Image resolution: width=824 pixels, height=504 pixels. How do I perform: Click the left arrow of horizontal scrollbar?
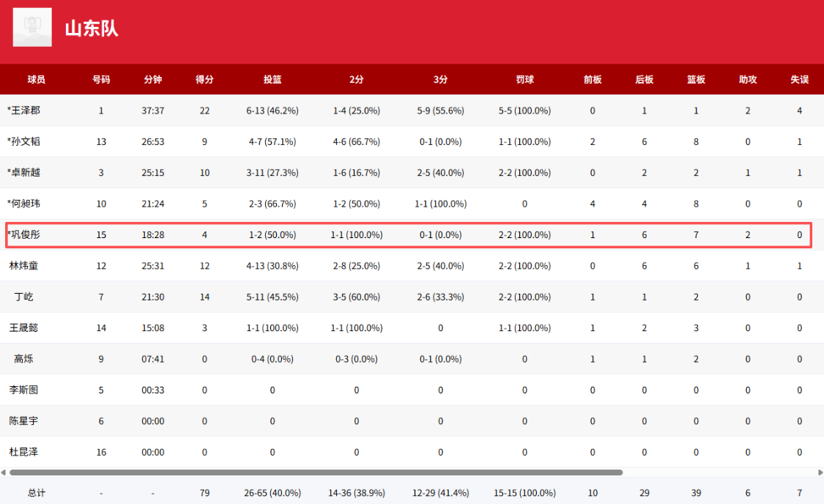point(4,472)
